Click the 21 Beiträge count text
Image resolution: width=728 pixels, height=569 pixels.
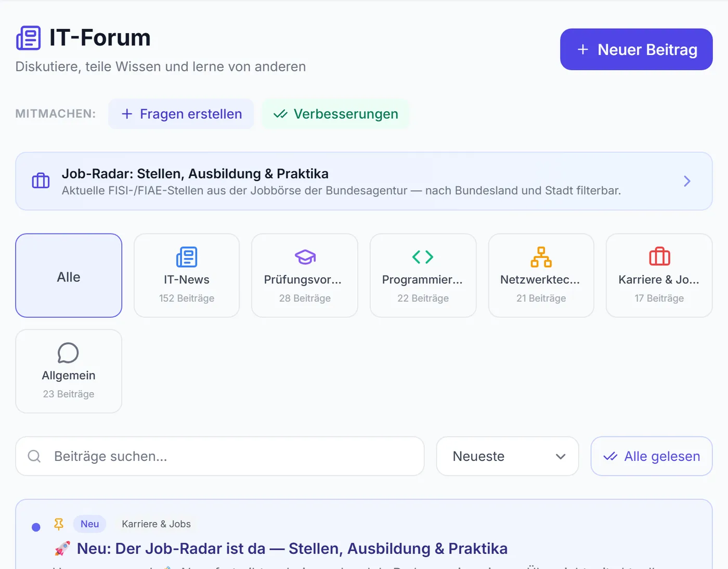[541, 298]
